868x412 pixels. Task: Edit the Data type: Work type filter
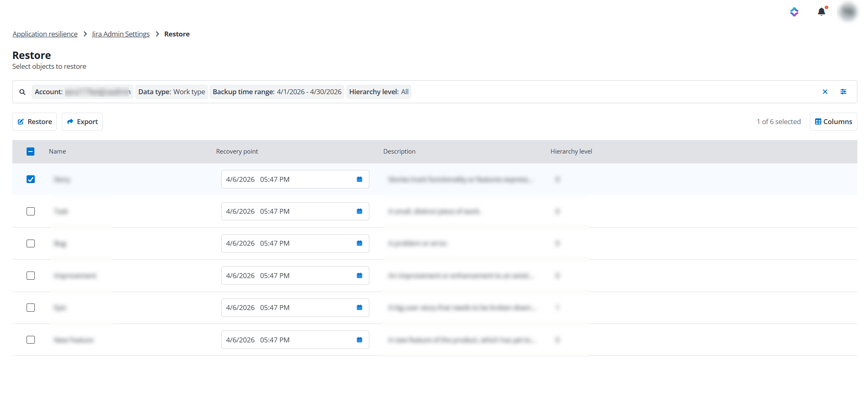click(171, 92)
